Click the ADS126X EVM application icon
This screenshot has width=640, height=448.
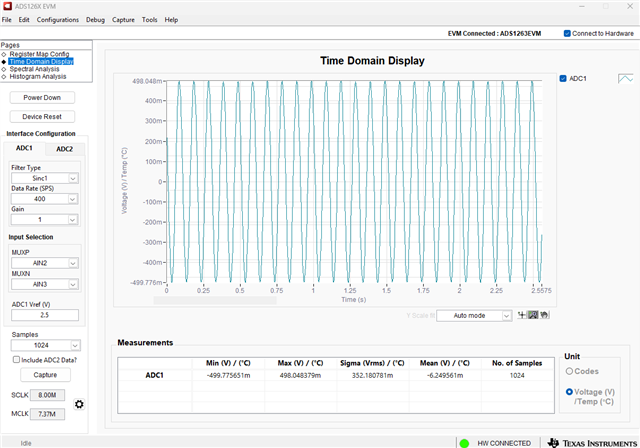pos(7,6)
